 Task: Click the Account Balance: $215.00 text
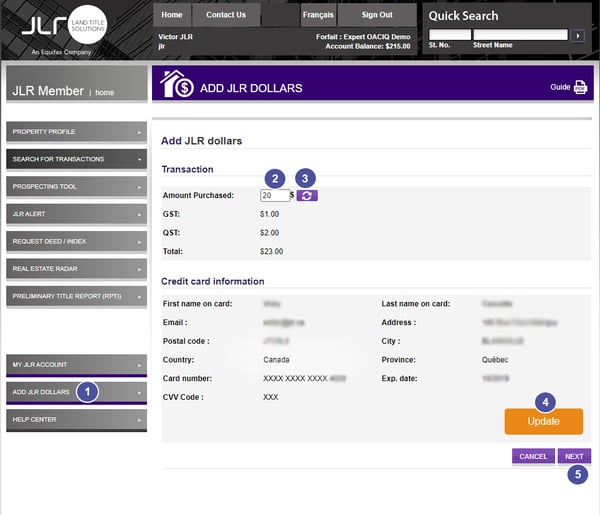point(368,46)
